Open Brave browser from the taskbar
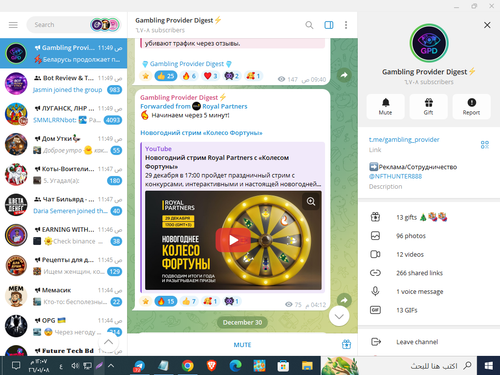The image size is (500, 375). [211, 366]
